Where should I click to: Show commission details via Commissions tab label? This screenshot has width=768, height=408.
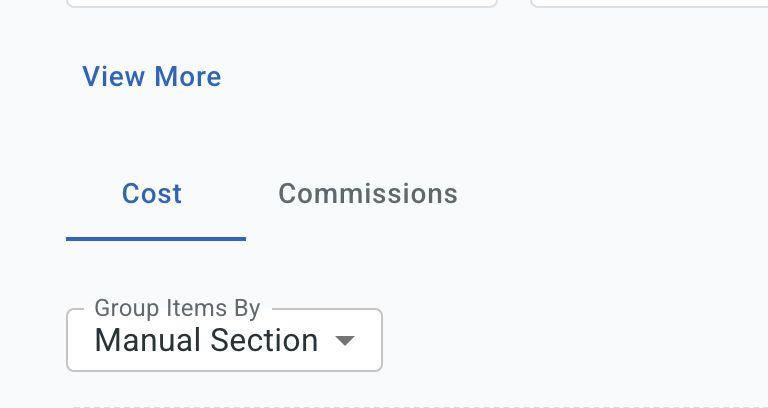[367, 194]
